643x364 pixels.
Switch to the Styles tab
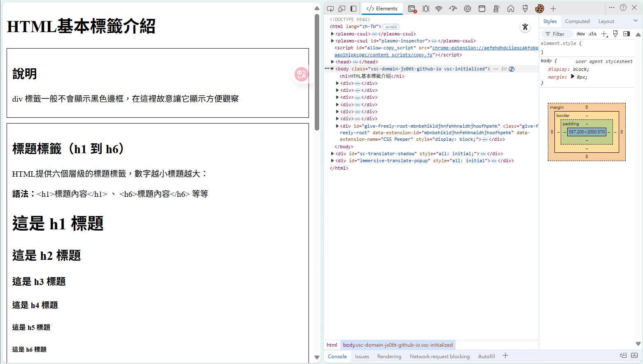point(550,21)
